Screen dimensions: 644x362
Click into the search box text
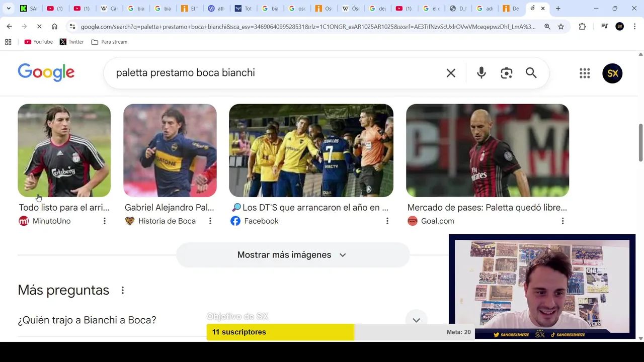pos(185,73)
